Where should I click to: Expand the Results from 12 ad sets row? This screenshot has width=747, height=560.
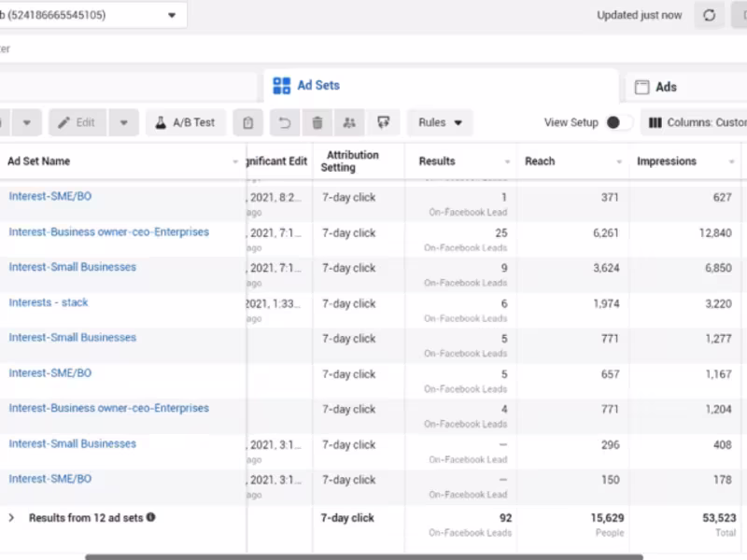click(x=12, y=517)
